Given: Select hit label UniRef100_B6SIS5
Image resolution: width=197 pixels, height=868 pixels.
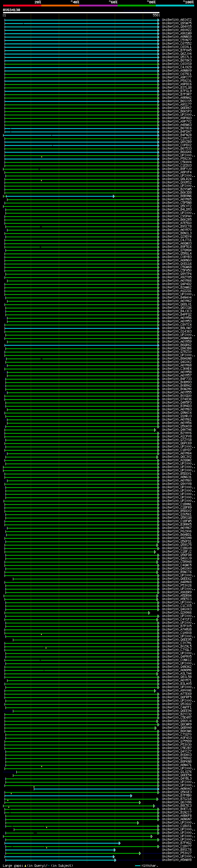Looking at the screenshot, I should click(x=176, y=101).
